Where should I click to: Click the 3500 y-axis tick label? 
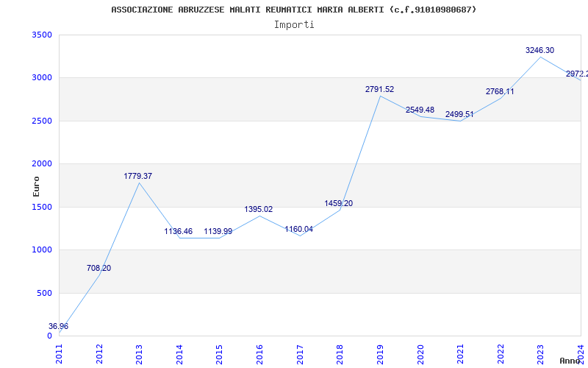point(42,35)
